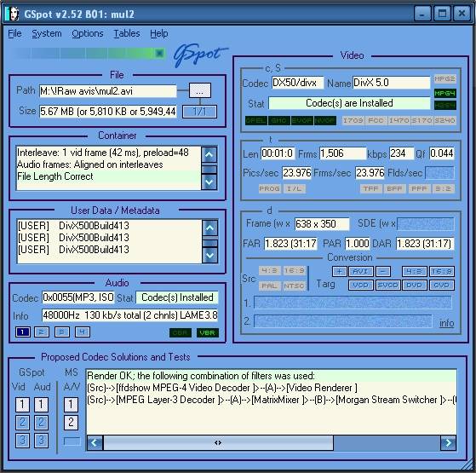Screen dimensions: 476x473
Task: Click the conversion plus button
Action: pyautogui.click(x=340, y=271)
